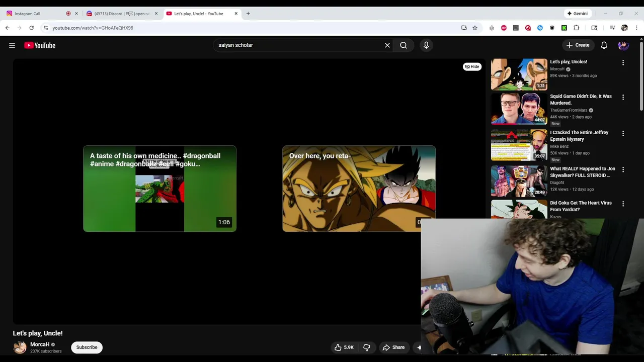Click the browser address bar URL
This screenshot has width=644, height=362.
click(x=93, y=28)
